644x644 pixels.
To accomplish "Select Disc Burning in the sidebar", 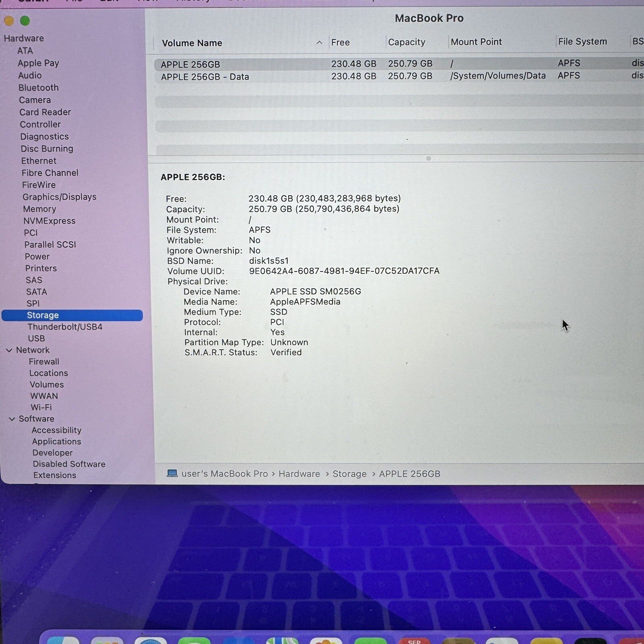I will coord(47,149).
